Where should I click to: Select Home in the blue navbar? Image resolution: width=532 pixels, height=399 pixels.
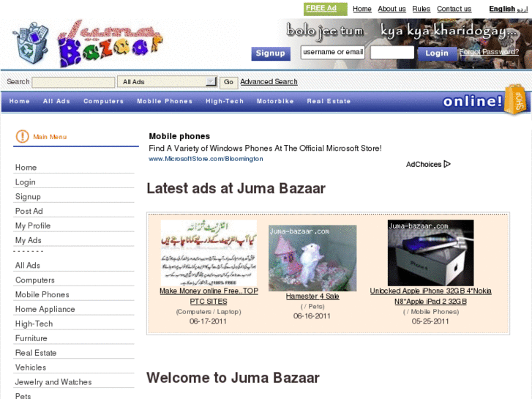(x=19, y=101)
